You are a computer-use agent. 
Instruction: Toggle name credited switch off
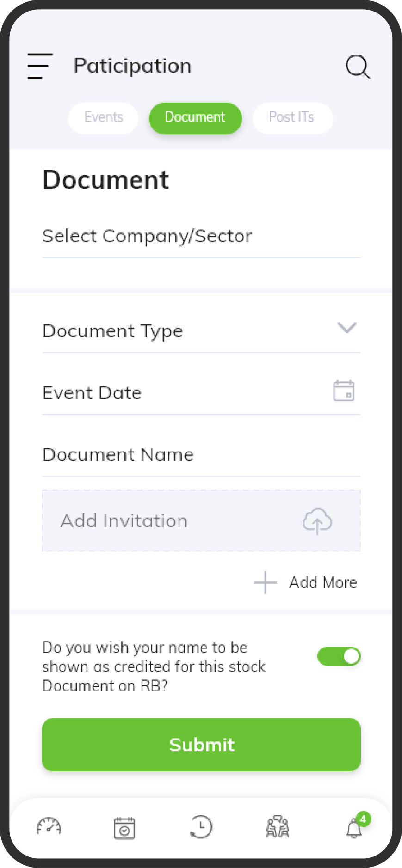[x=339, y=656]
